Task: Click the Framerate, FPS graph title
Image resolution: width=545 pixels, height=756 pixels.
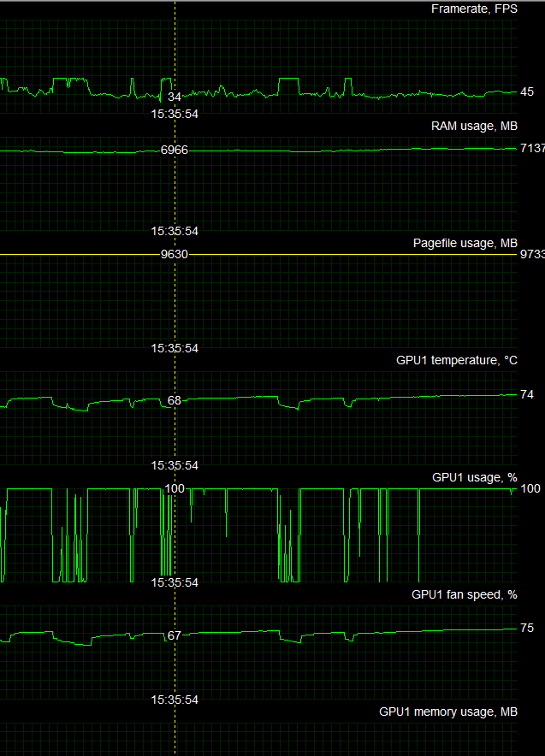Action: pyautogui.click(x=474, y=9)
